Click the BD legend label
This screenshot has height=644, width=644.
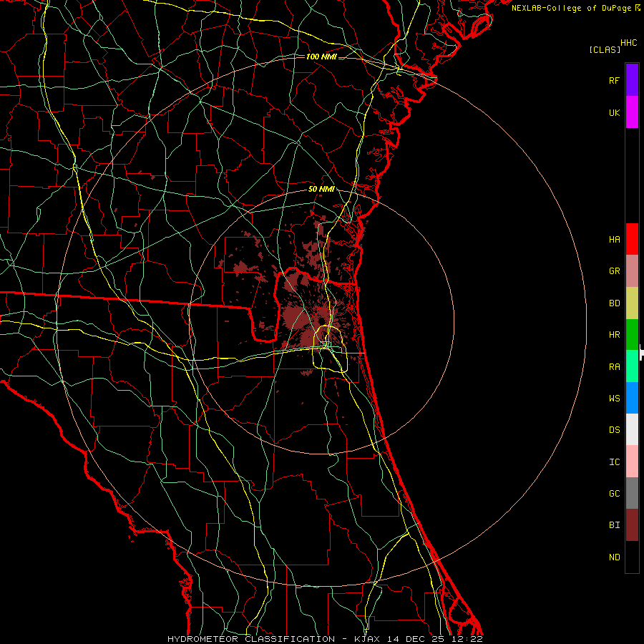pos(614,303)
